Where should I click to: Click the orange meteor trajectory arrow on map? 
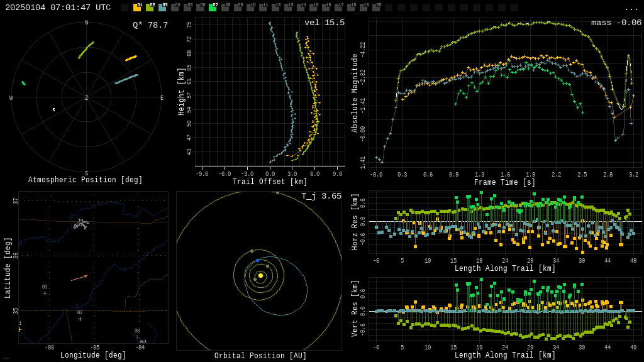pos(79,278)
